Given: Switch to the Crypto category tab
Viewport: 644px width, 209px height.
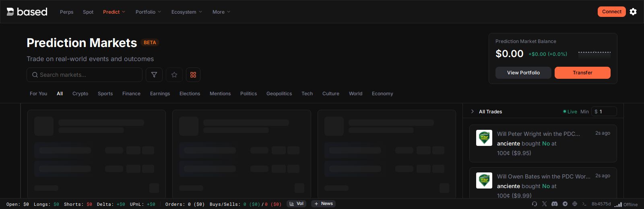Looking at the screenshot, I should click(x=80, y=94).
